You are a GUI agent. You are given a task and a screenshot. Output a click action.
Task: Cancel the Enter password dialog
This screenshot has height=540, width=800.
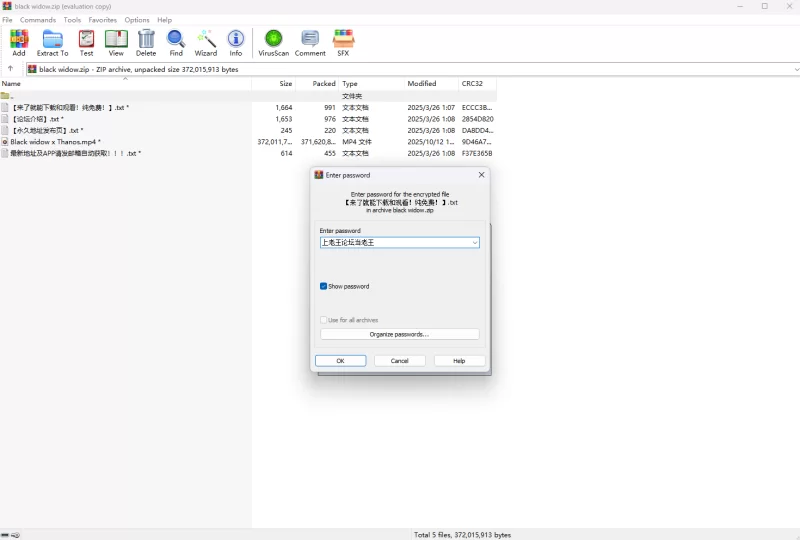pyautogui.click(x=399, y=361)
